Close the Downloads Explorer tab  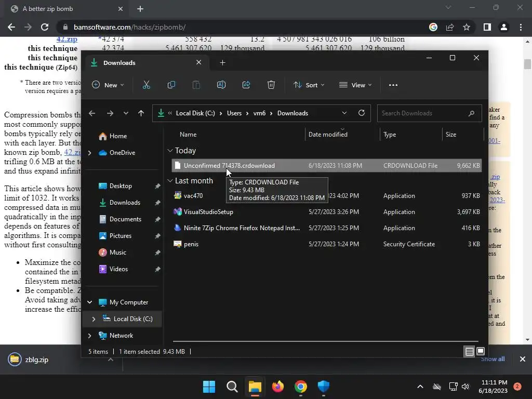coord(199,62)
